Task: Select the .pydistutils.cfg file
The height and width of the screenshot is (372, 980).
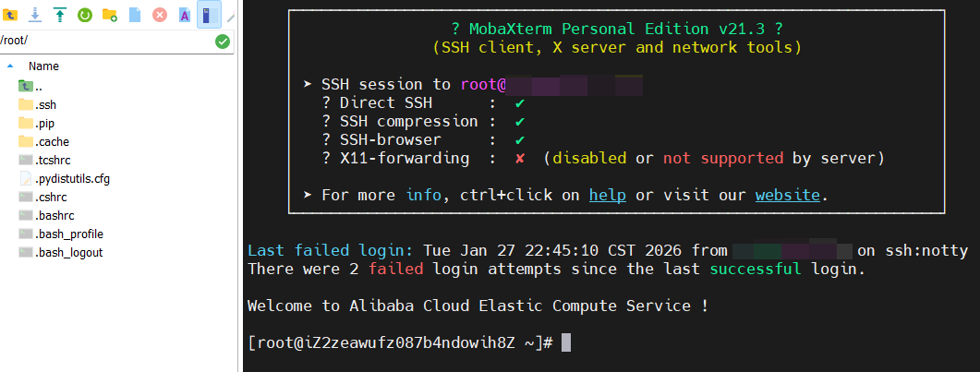Action: click(x=65, y=178)
